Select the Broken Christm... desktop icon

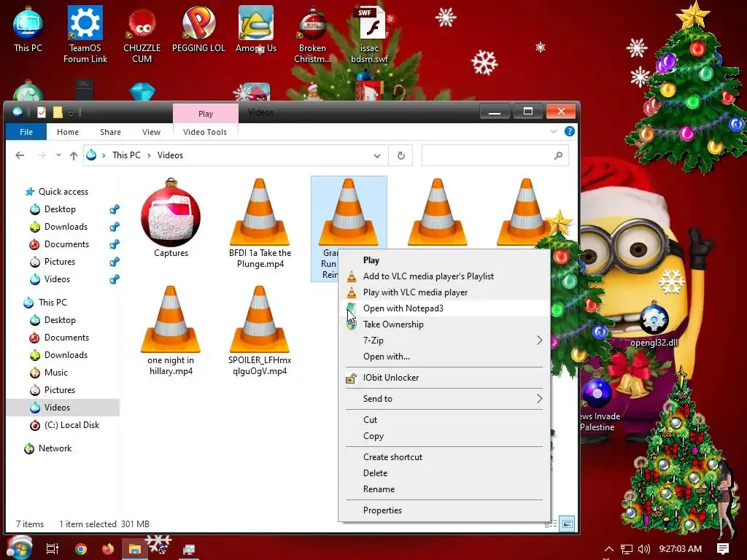point(312,34)
